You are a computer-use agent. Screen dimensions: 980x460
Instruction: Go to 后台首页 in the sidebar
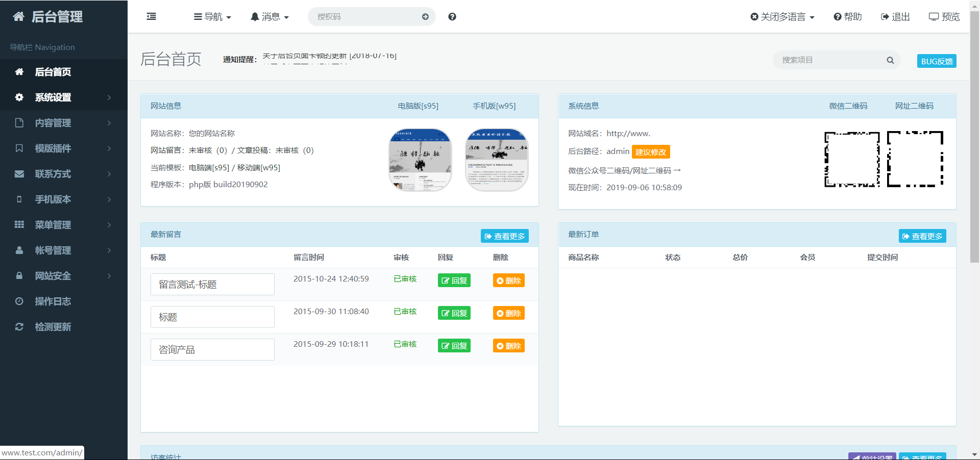pos(53,72)
